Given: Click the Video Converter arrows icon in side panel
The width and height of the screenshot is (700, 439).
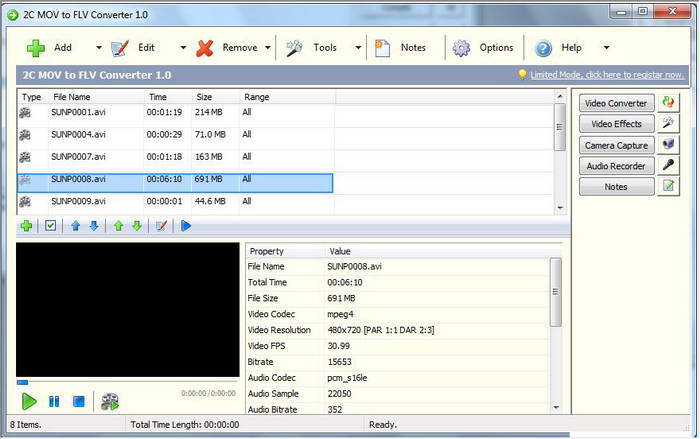Looking at the screenshot, I should (x=668, y=102).
